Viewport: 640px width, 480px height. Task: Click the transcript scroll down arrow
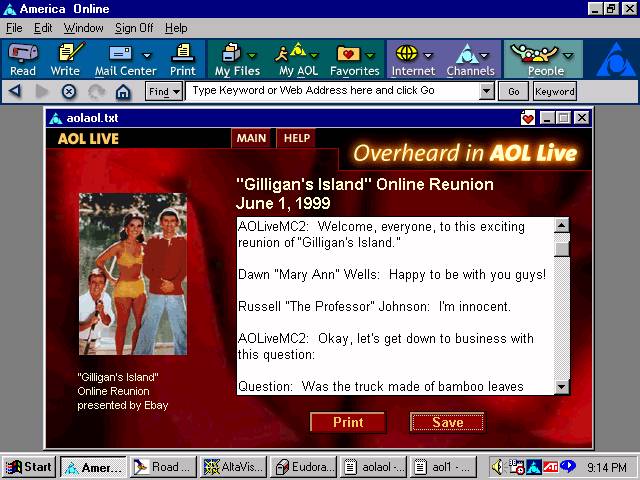(x=562, y=386)
